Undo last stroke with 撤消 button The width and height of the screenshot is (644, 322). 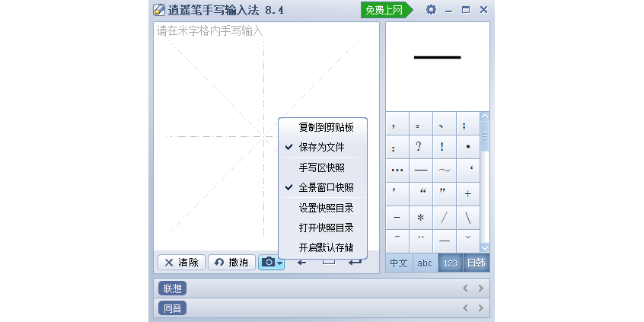click(x=231, y=263)
